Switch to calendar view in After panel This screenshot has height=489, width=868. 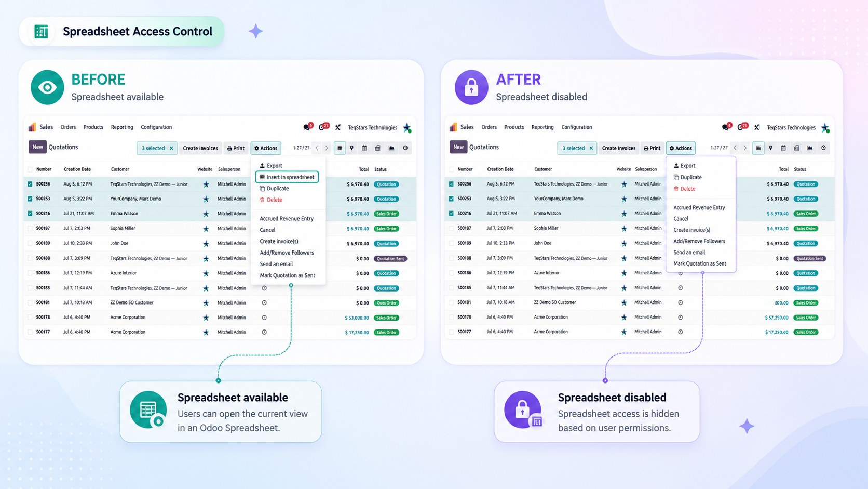click(783, 148)
